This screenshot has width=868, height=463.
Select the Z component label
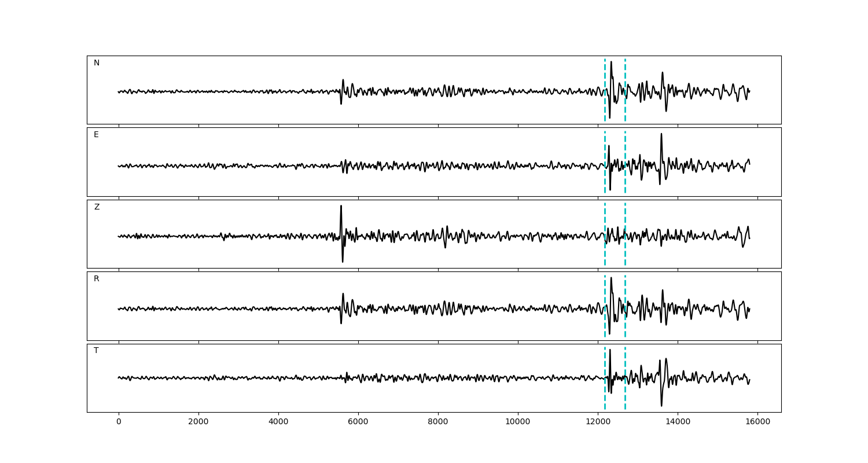[x=97, y=207]
